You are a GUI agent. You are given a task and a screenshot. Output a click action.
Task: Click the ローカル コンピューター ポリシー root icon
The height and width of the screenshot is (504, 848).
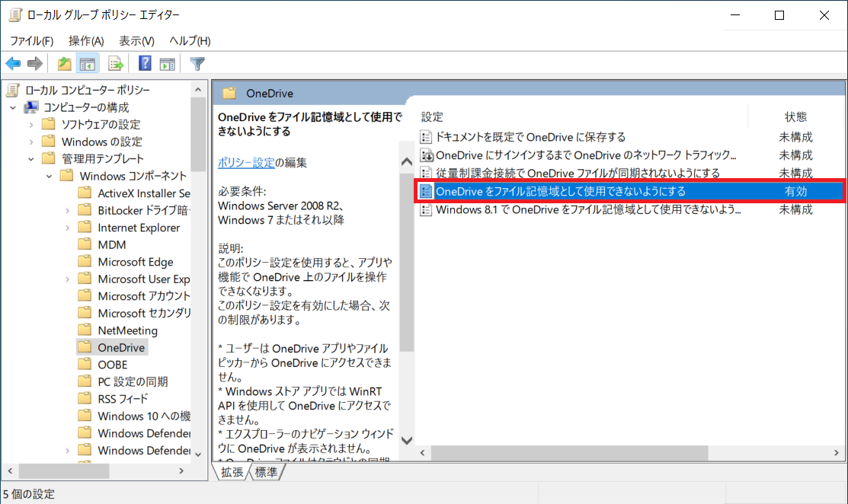click(13, 90)
